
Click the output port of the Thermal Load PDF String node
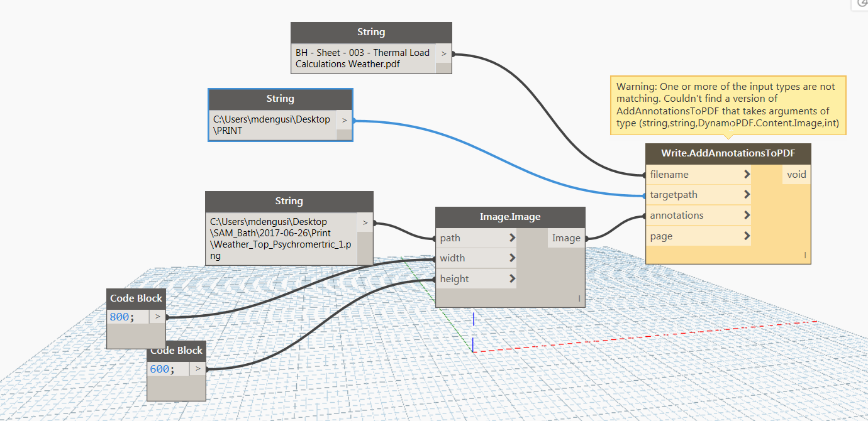tap(444, 53)
